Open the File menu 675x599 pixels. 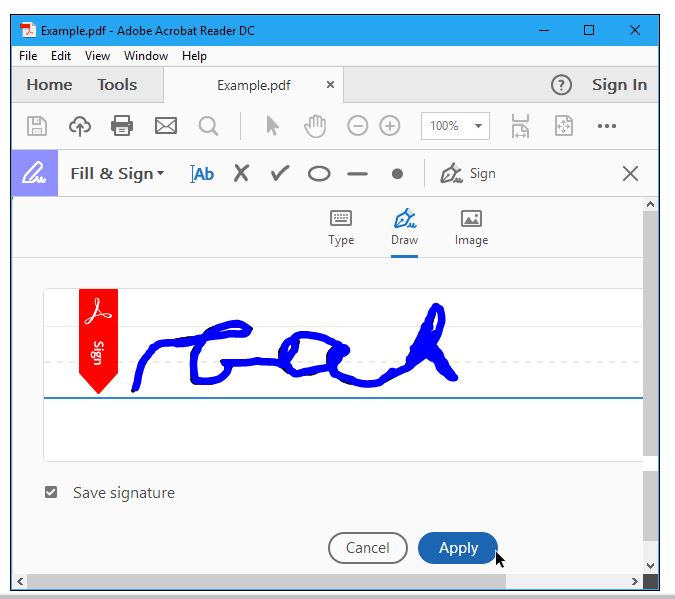(28, 56)
